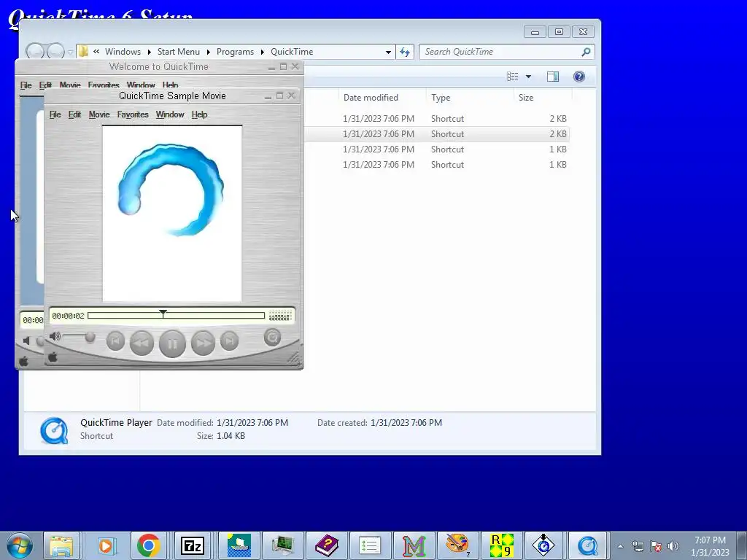Image resolution: width=747 pixels, height=560 pixels.
Task: Open the address bar history dropdown
Action: (x=388, y=52)
